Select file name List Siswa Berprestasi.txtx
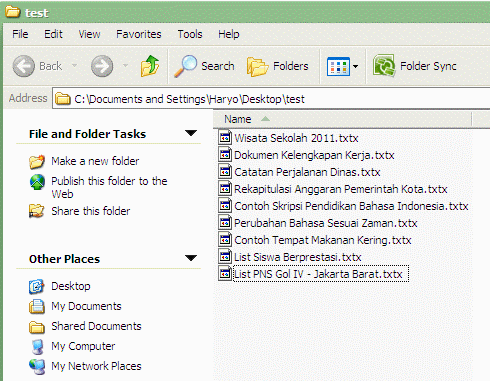This screenshot has height=381, width=490. tap(298, 257)
